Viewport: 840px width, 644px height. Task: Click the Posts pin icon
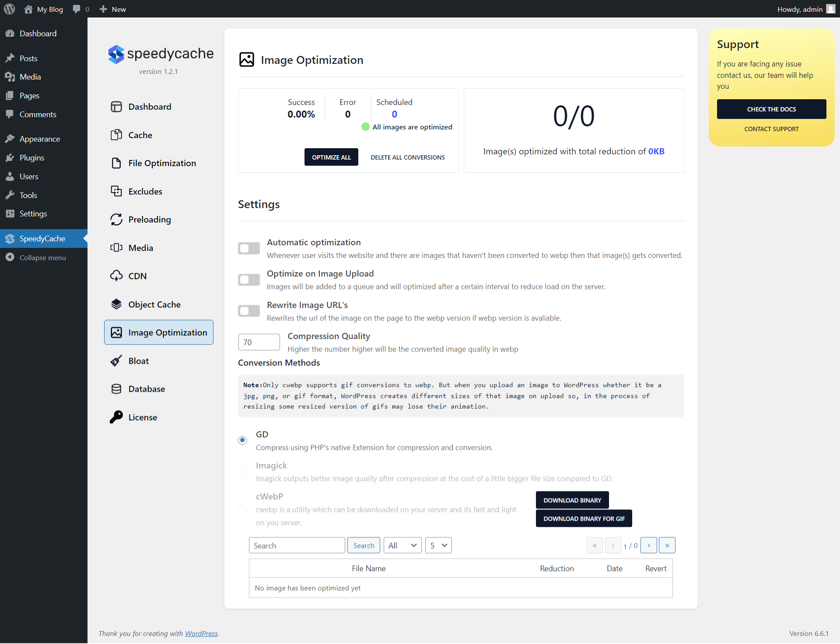point(10,58)
